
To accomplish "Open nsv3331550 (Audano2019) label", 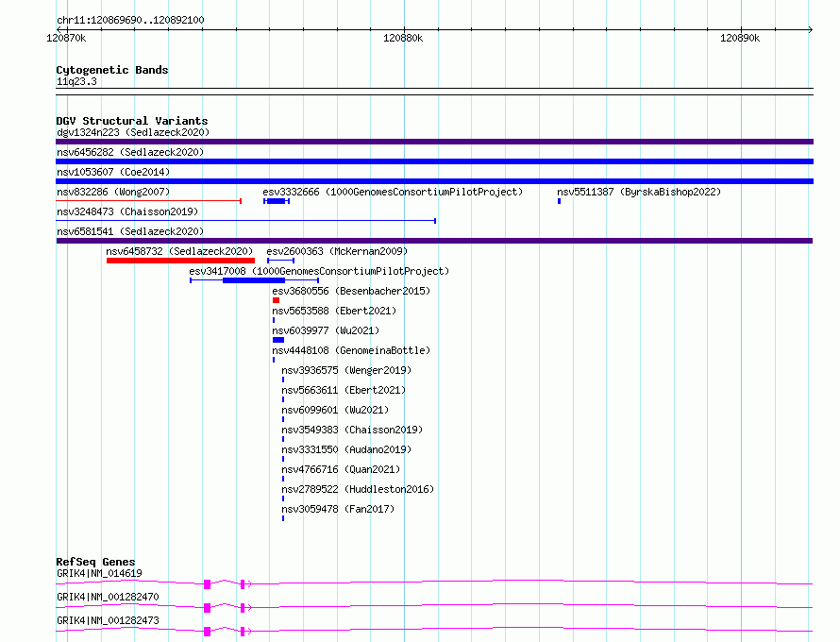I will click(x=346, y=449).
